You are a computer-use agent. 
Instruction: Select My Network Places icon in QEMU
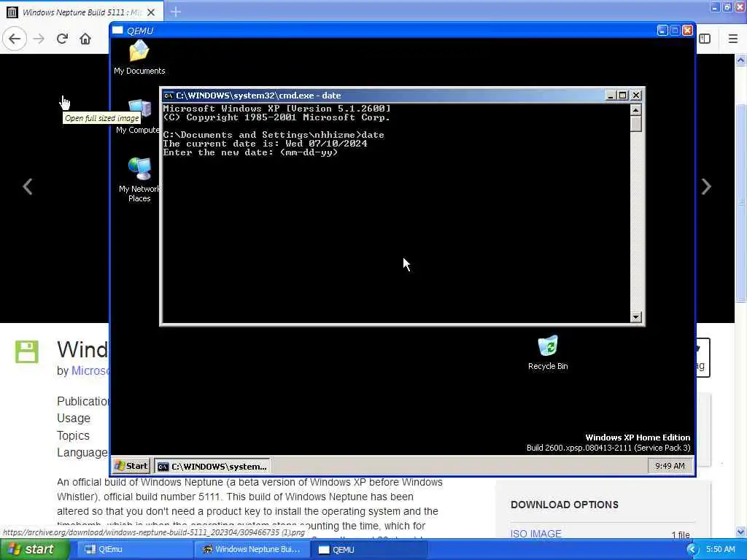coord(139,180)
